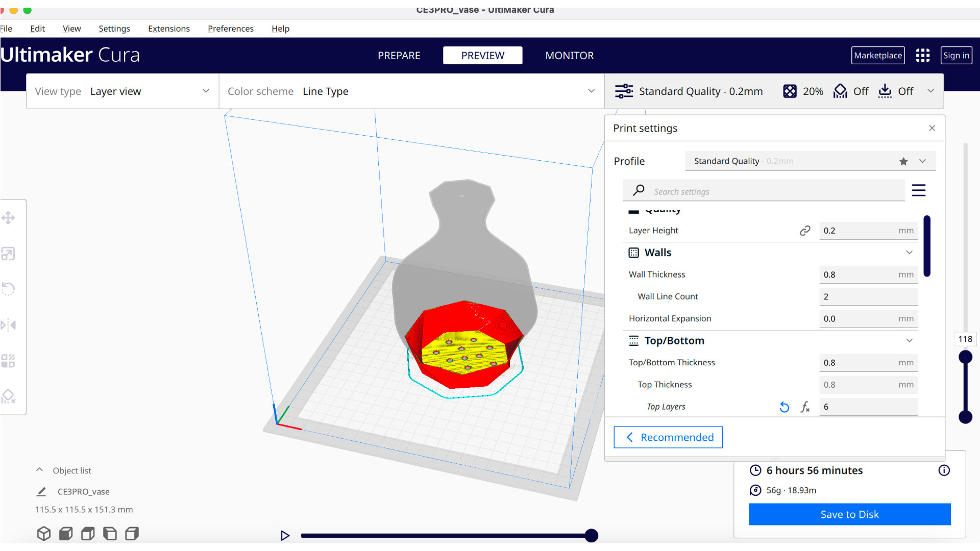Switch to left side view cube icon

click(x=110, y=534)
